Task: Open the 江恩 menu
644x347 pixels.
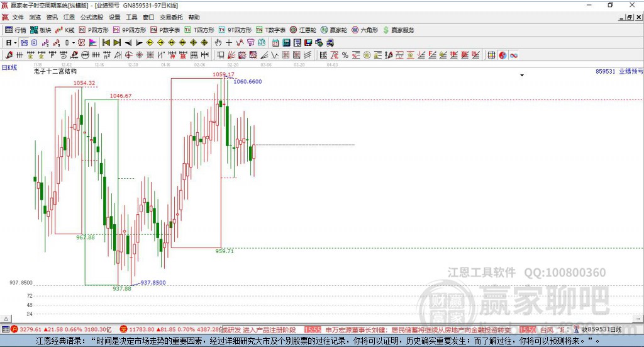Action: click(x=69, y=17)
